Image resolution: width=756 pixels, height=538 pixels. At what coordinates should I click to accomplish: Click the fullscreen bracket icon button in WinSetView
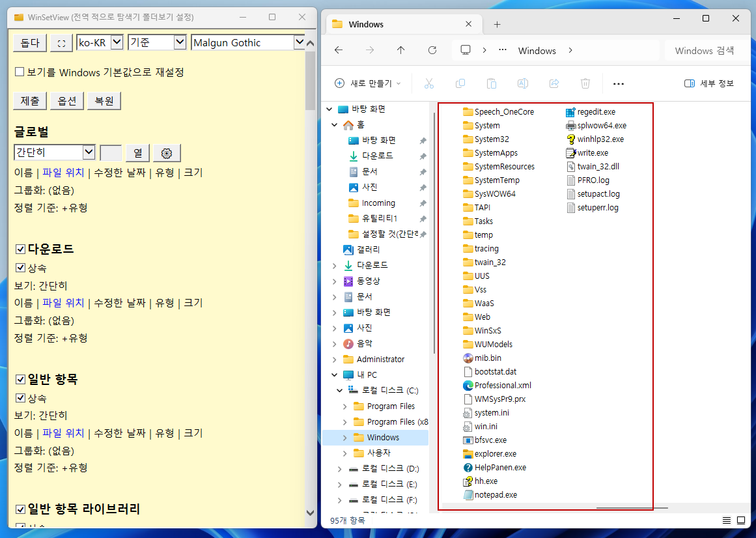[x=61, y=43]
